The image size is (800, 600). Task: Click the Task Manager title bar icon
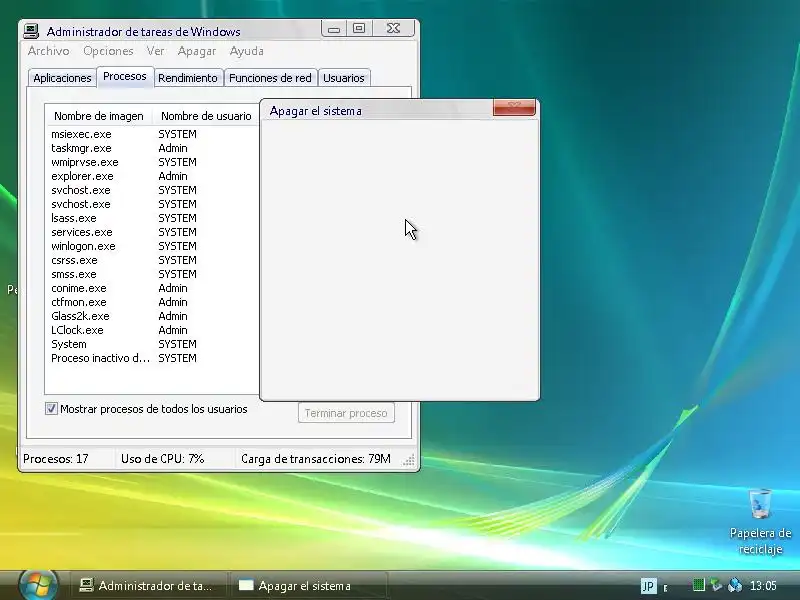point(31,31)
